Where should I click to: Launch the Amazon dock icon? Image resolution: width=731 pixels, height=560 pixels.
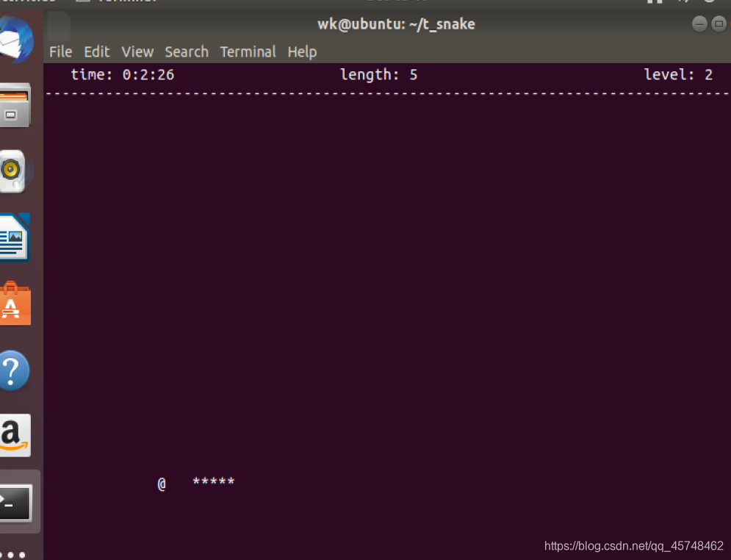15,435
